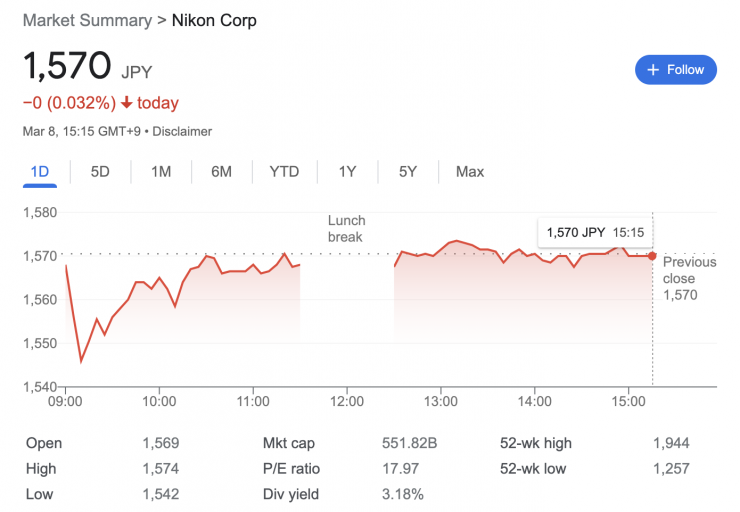Click the Lunch break chart label

pos(347,229)
